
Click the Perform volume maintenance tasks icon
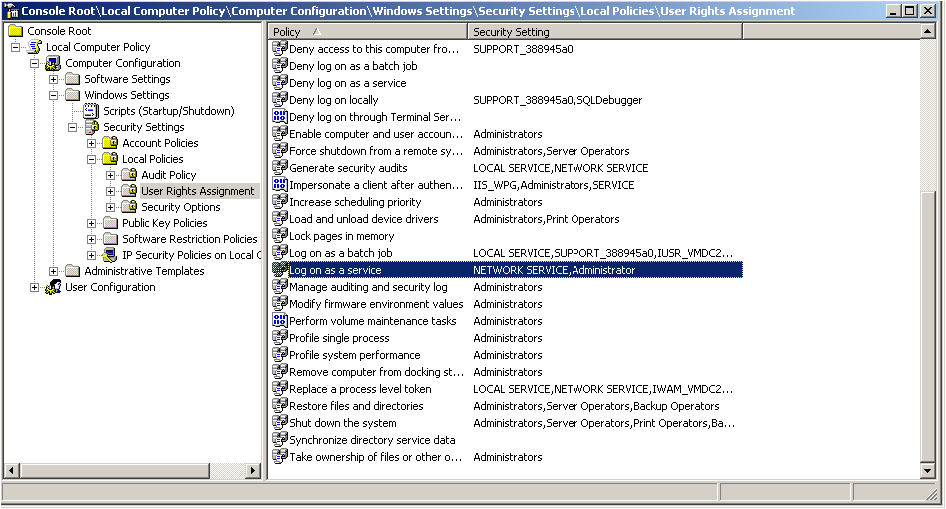pyautogui.click(x=280, y=321)
